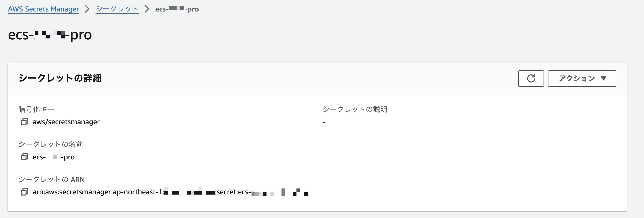Click the current secret name in breadcrumb
This screenshot has width=644, height=218.
177,9
